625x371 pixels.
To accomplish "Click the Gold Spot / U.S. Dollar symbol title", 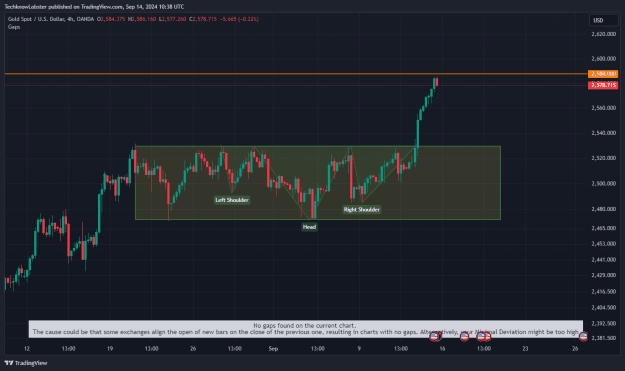I will (x=51, y=19).
